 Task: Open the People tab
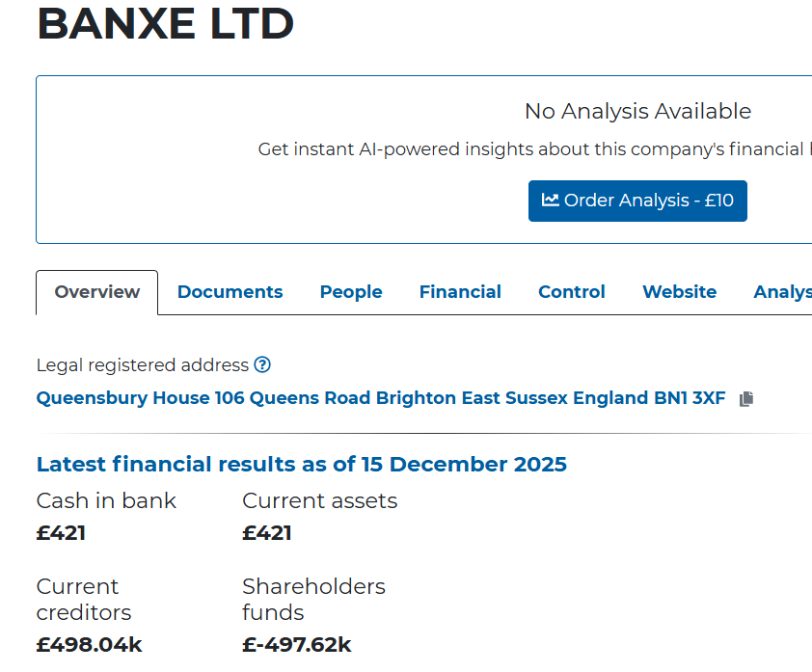[351, 291]
